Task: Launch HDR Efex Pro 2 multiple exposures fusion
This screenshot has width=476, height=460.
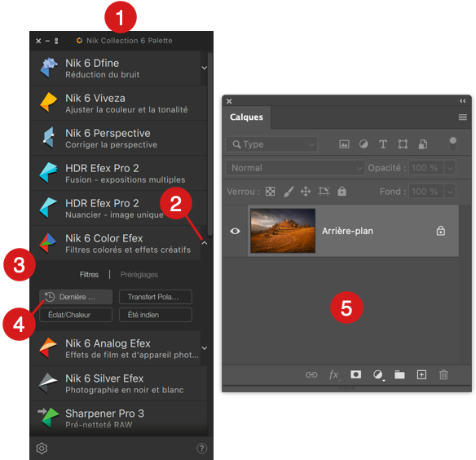Action: [x=119, y=173]
